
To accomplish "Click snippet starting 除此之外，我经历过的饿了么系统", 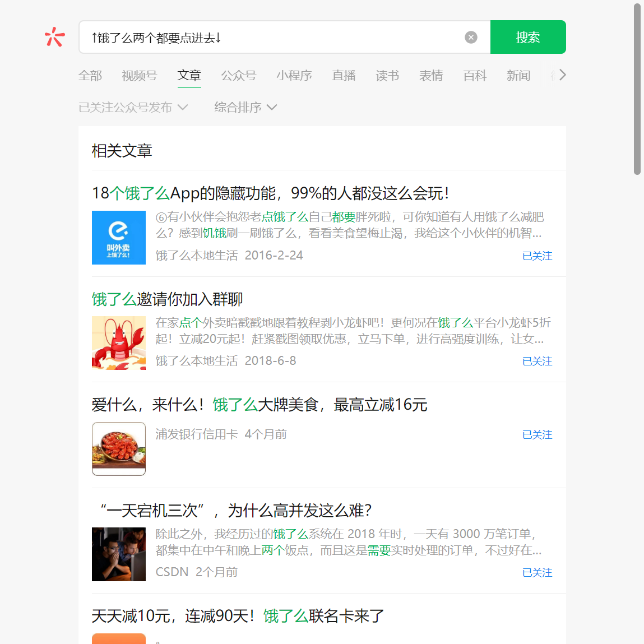I will [x=348, y=542].
